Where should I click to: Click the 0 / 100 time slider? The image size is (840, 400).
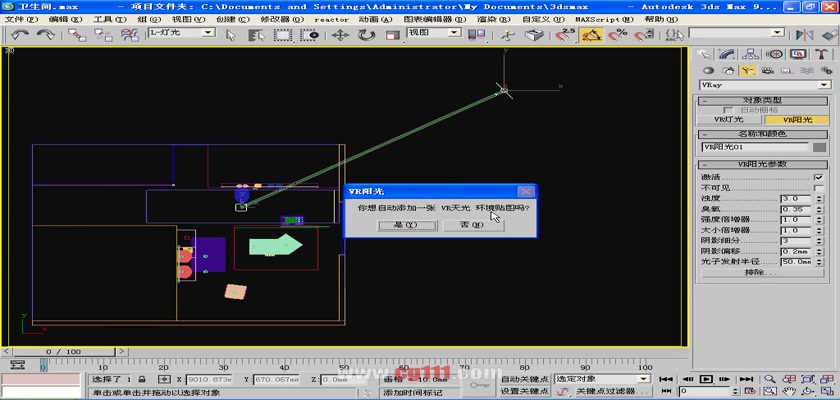(64, 352)
